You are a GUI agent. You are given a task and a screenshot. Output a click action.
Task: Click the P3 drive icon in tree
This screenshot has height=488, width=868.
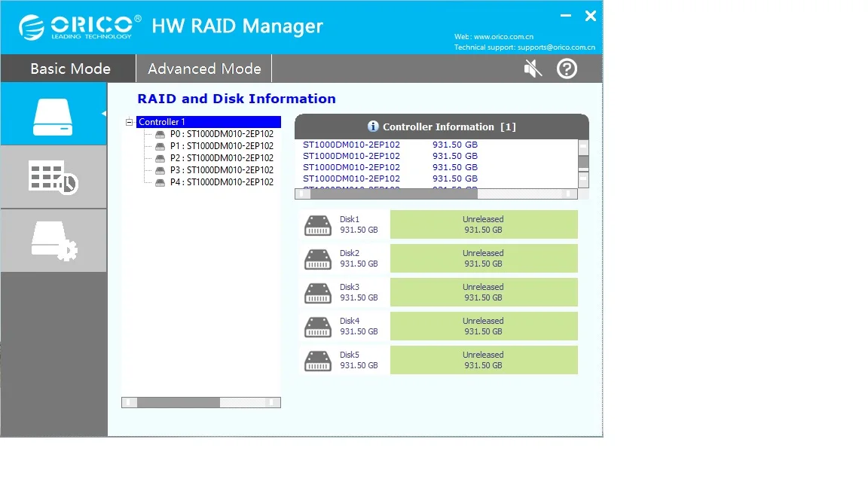pyautogui.click(x=160, y=170)
